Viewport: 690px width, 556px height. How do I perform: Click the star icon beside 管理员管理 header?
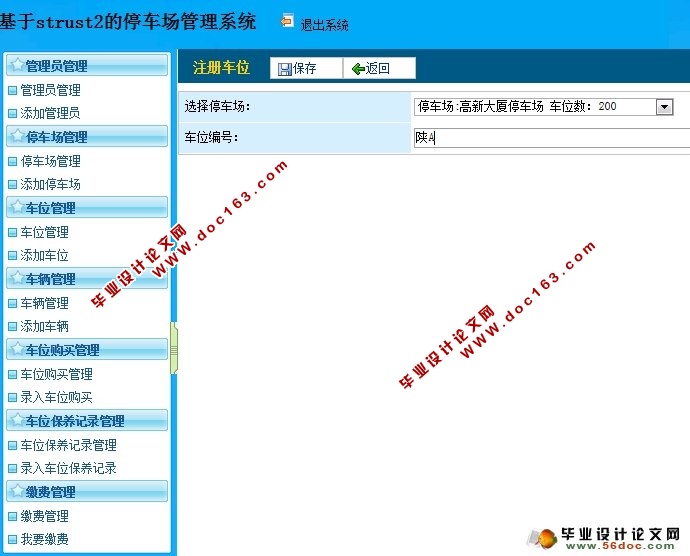17,64
